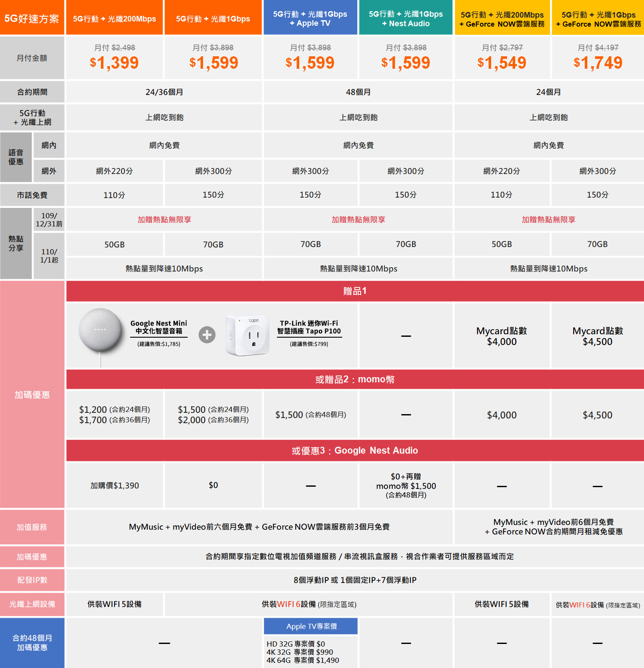644x668 pixels.
Task: Click the 109/12/31前 date label
Action: [49, 220]
